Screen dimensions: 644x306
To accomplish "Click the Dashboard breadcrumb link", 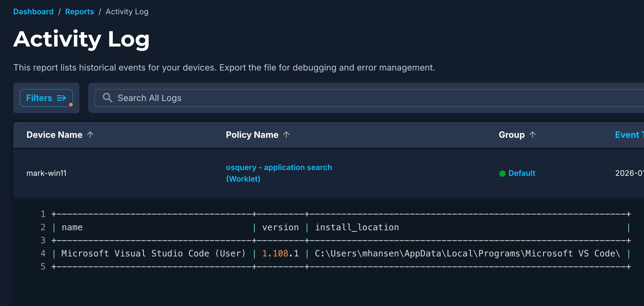I will [x=33, y=12].
